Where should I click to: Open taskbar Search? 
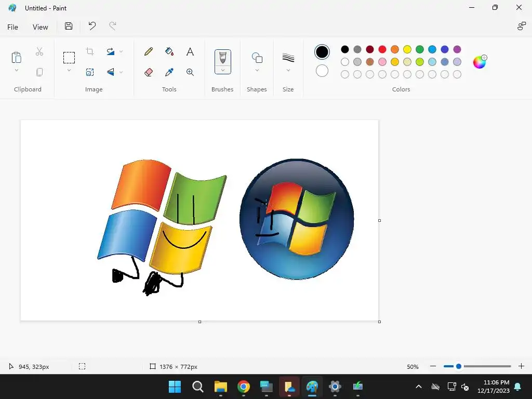pyautogui.click(x=198, y=387)
